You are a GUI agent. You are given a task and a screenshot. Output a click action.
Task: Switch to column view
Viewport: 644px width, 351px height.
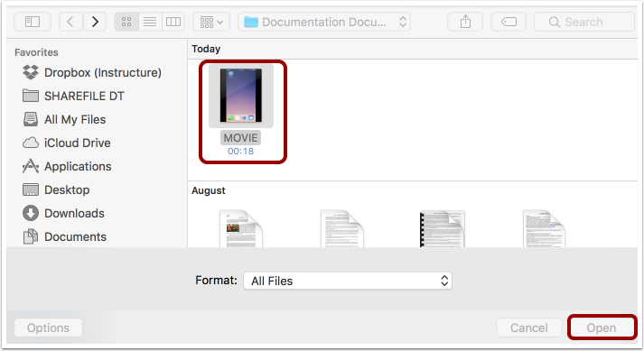tap(173, 22)
